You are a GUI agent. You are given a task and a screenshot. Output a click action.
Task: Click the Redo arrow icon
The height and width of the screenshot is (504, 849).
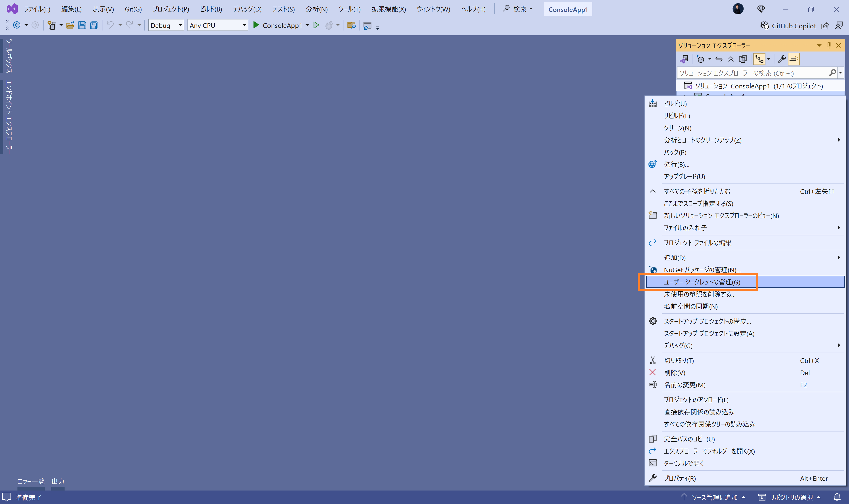click(129, 25)
